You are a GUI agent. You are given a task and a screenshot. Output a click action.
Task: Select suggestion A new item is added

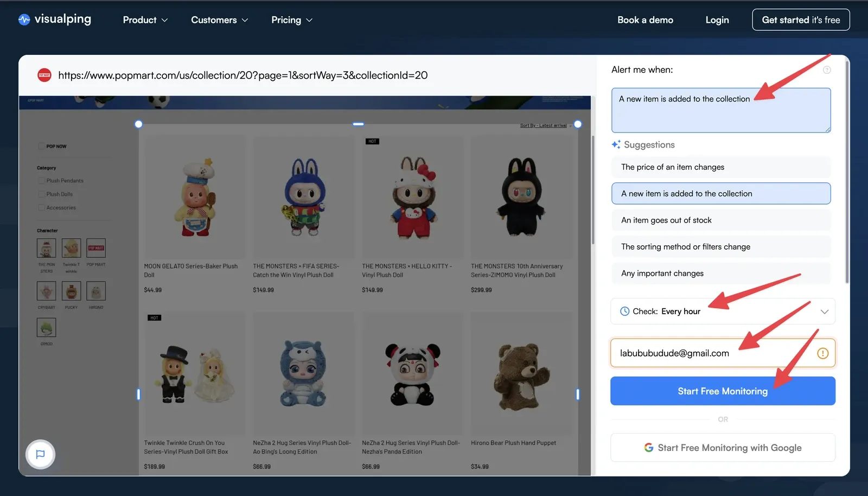click(x=721, y=194)
